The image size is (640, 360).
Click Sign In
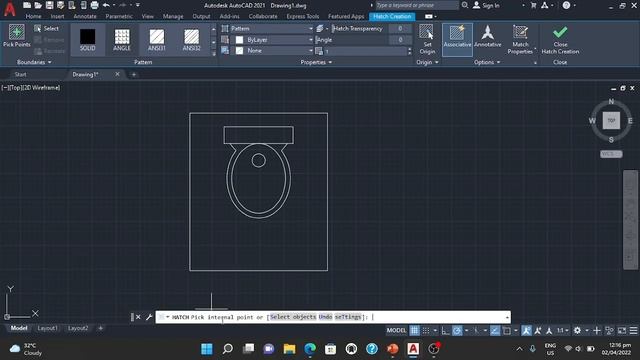click(486, 5)
